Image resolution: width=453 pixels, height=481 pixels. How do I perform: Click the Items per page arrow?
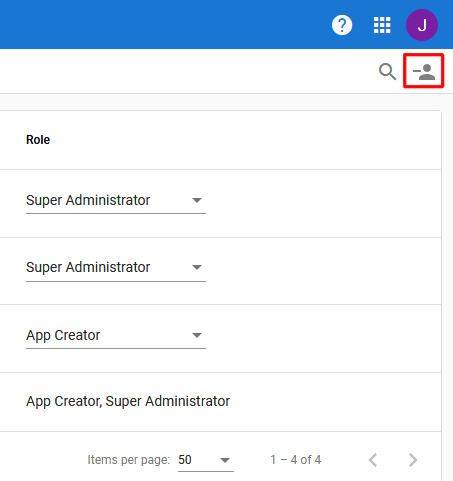(x=225, y=460)
